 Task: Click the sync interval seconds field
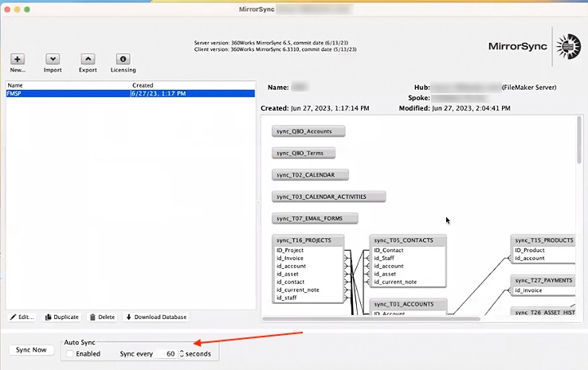pyautogui.click(x=167, y=353)
